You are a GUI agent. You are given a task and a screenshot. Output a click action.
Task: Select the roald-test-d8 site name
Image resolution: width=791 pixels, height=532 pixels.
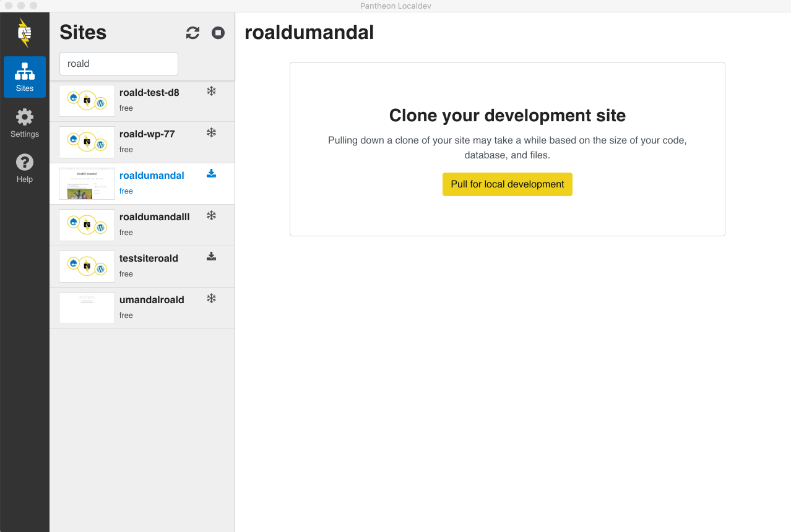[x=149, y=93]
